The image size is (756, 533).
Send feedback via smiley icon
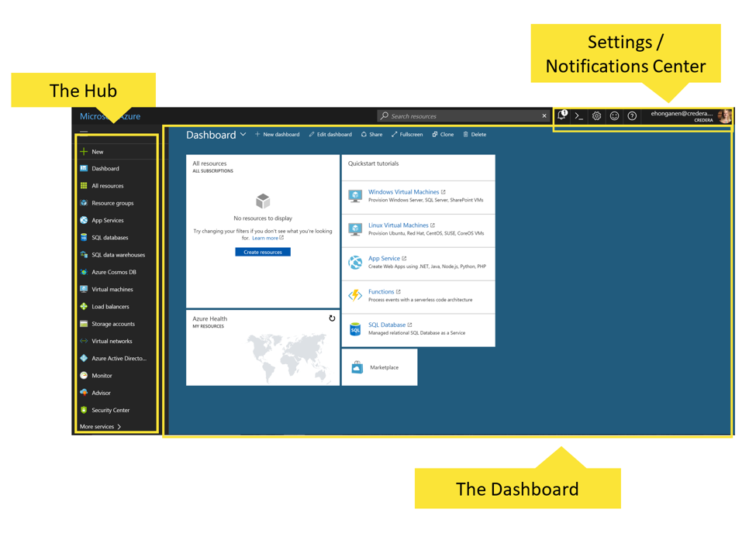point(614,116)
